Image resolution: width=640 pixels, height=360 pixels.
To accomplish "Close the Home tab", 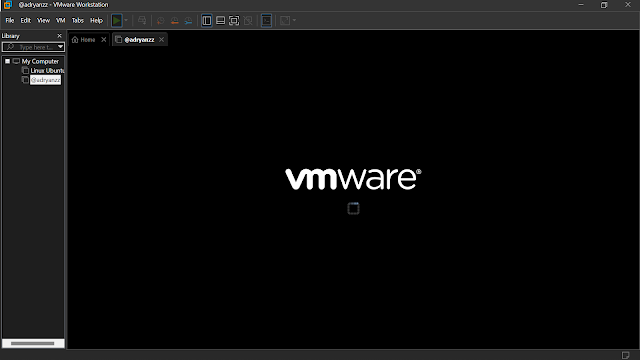I will [104, 40].
